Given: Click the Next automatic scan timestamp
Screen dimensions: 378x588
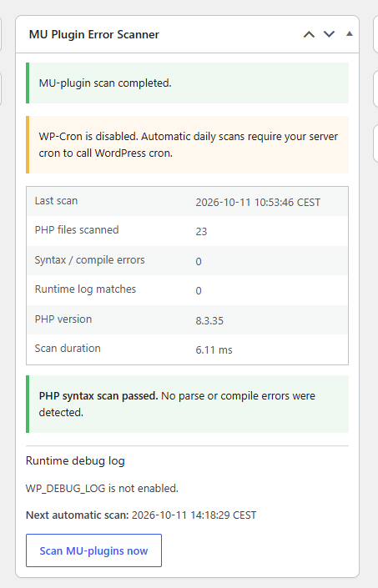Looking at the screenshot, I should [x=194, y=515].
